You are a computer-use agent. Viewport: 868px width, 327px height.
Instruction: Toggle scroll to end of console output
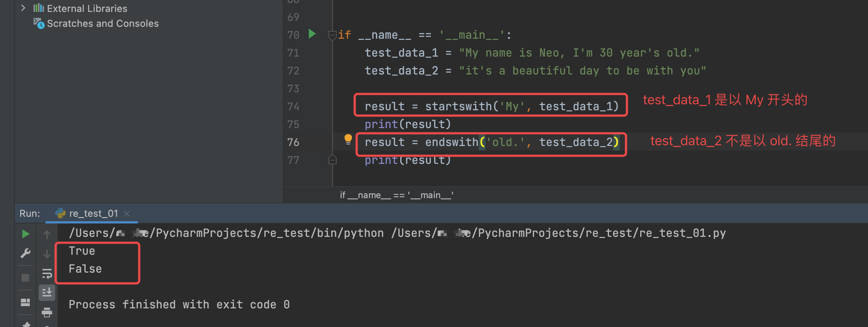point(47,293)
